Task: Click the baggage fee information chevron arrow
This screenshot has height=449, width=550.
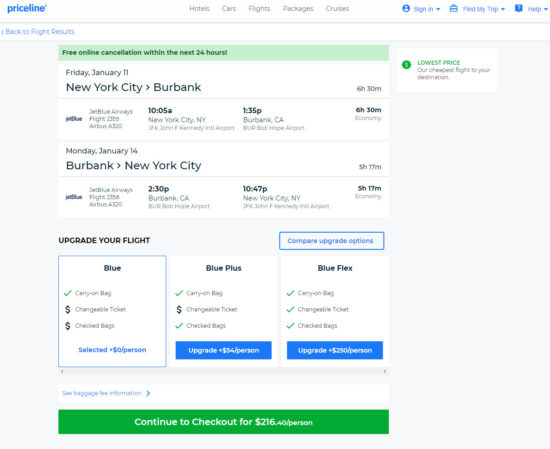Action: pyautogui.click(x=148, y=393)
